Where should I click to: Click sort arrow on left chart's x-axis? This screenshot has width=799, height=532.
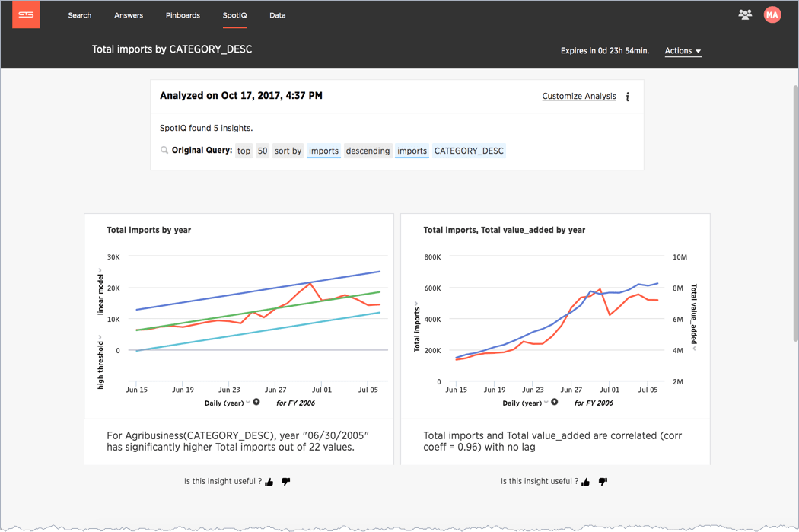pos(256,402)
